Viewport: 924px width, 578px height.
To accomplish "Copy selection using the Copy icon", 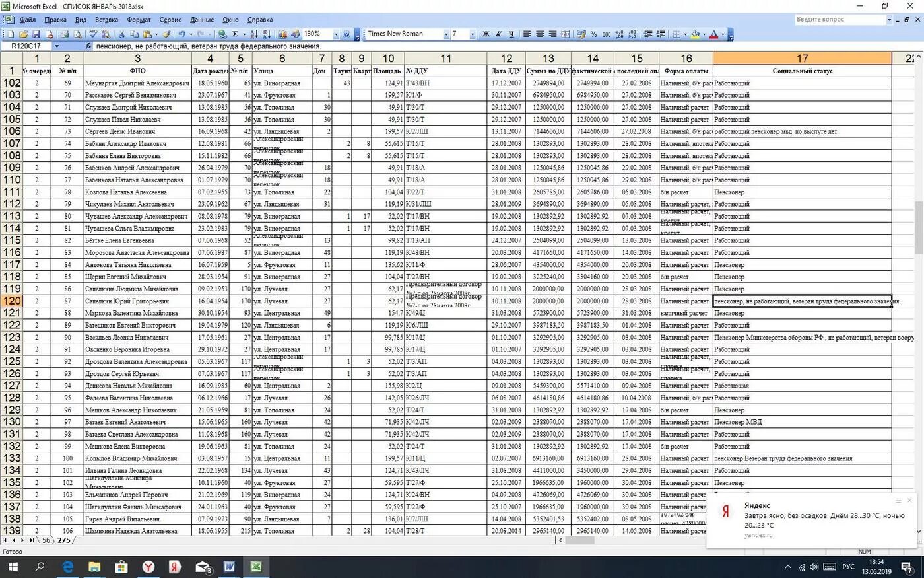I will 135,34.
